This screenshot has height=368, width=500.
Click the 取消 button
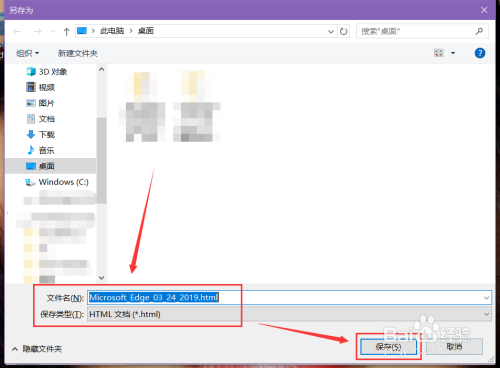(x=454, y=347)
